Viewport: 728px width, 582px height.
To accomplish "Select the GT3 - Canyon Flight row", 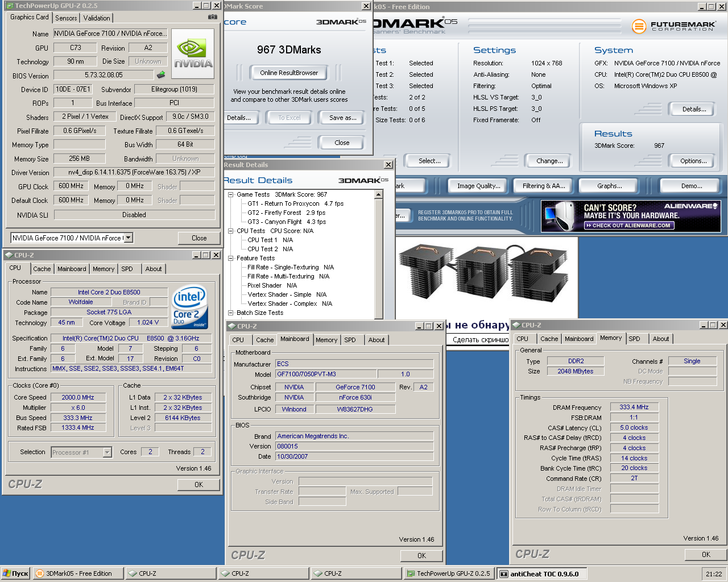I will tap(287, 222).
